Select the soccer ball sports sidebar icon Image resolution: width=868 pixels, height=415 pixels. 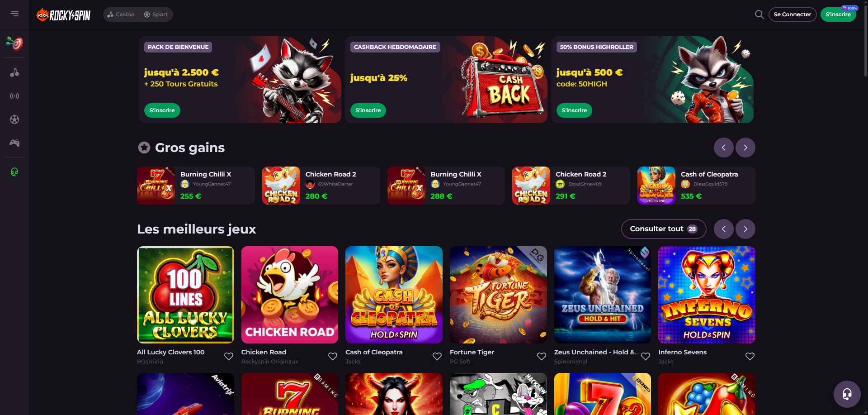click(14, 119)
